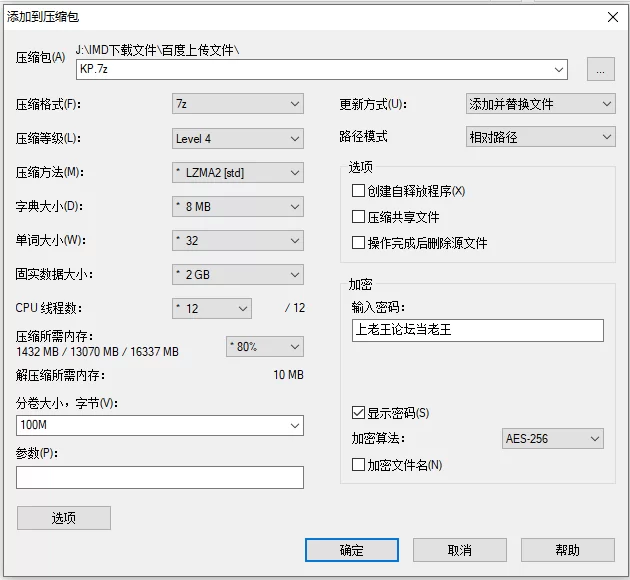630x580 pixels.
Task: Open the compression format 7z dropdown
Action: (x=237, y=104)
